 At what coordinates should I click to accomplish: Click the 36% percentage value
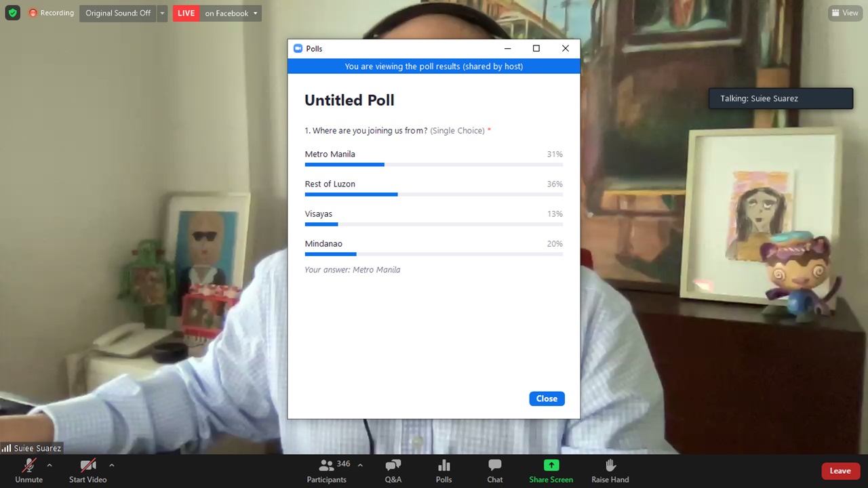(555, 184)
